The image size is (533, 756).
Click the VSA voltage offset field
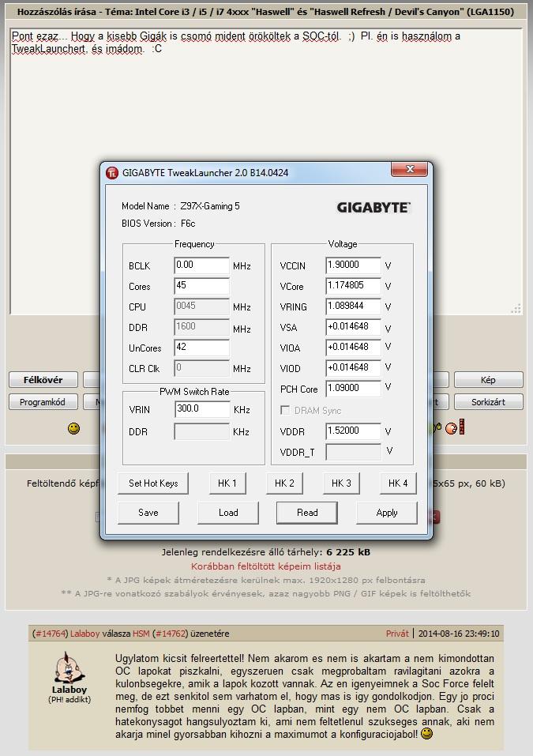tap(353, 327)
